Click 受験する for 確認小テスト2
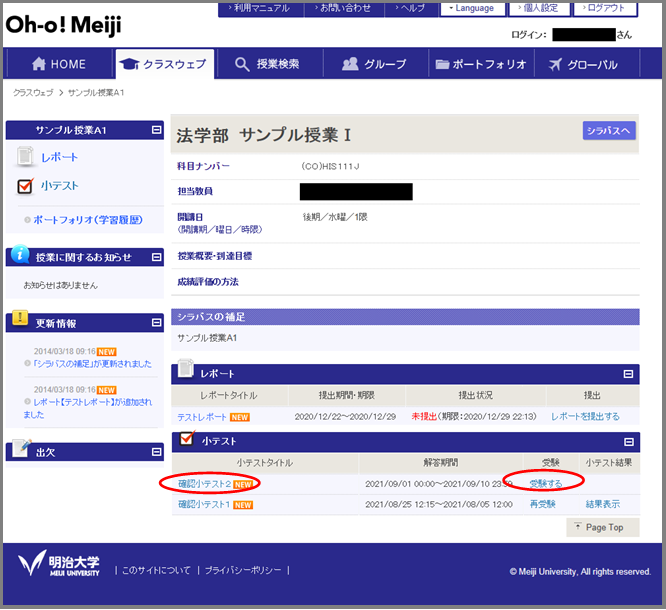 pos(545,483)
